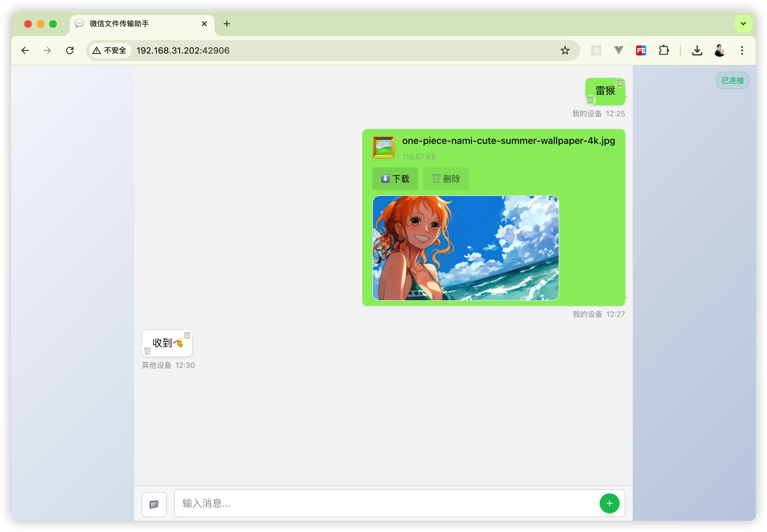
Task: Bookmark this page with star icon
Action: click(565, 51)
